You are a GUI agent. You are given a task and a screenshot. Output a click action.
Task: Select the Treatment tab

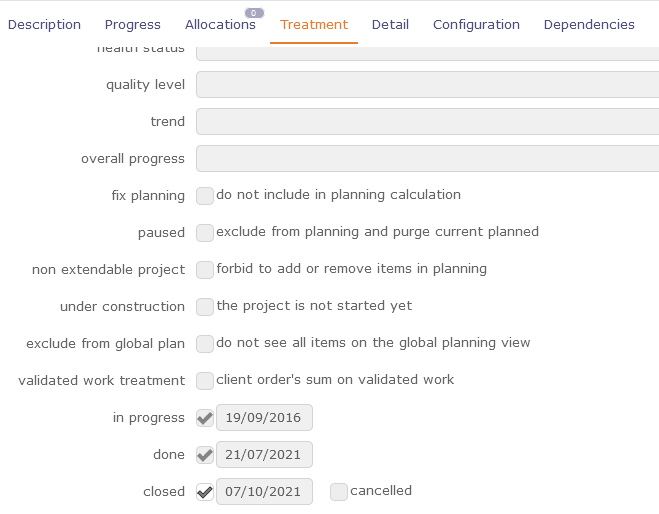(314, 25)
